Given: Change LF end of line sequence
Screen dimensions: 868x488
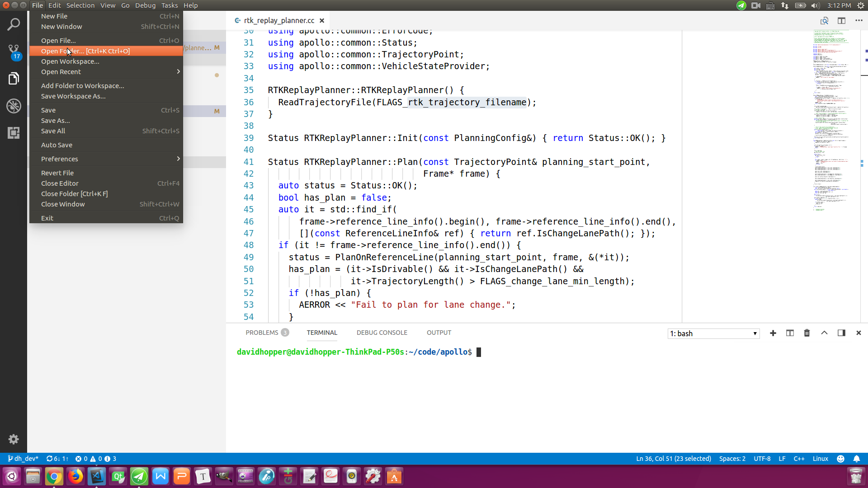Looking at the screenshot, I should pos(782,459).
